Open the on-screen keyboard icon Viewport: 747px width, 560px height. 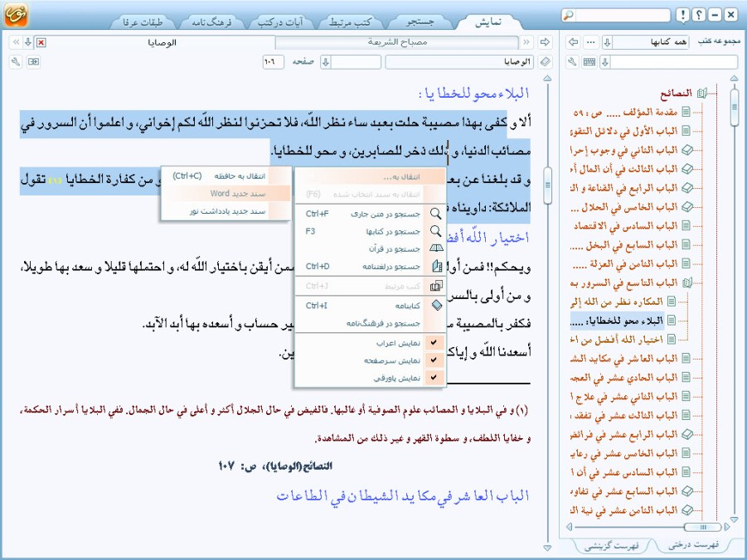(589, 61)
